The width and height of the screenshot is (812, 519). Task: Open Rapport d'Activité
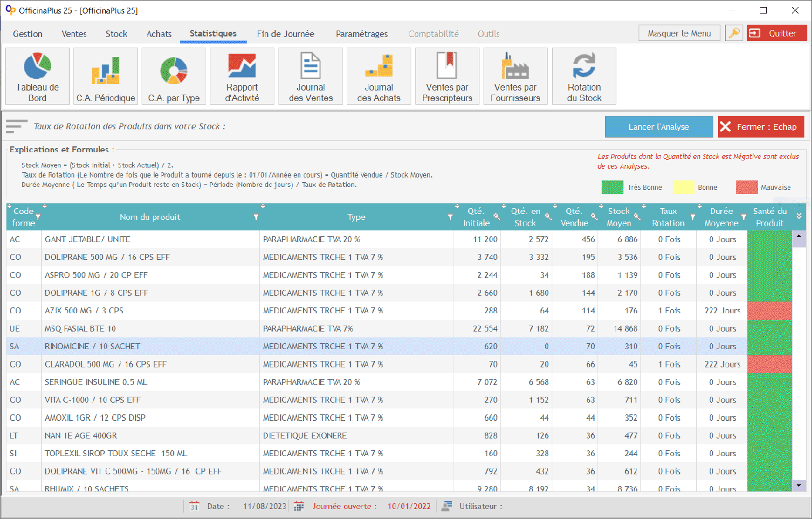[x=242, y=76]
